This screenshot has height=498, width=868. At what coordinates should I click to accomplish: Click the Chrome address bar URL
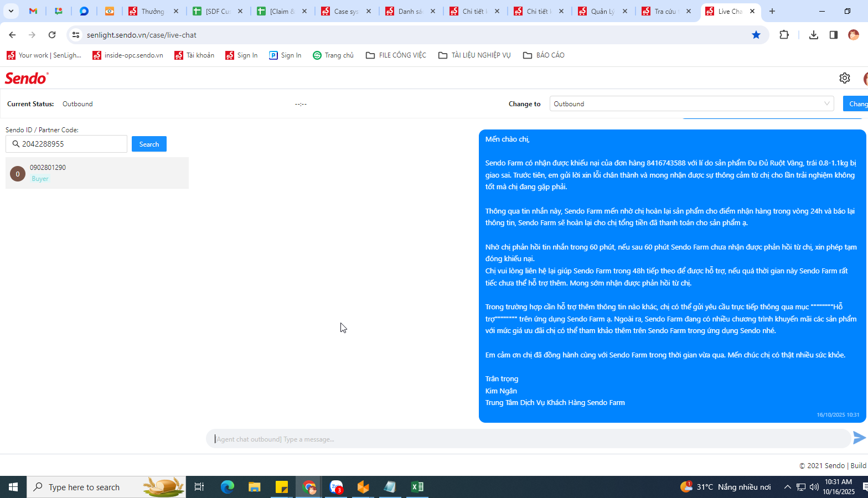coord(142,35)
